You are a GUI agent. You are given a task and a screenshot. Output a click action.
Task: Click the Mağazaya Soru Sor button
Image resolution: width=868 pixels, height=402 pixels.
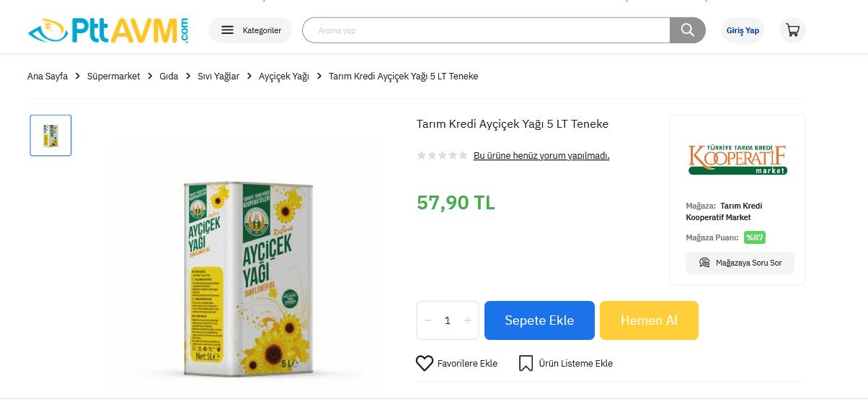click(x=740, y=263)
